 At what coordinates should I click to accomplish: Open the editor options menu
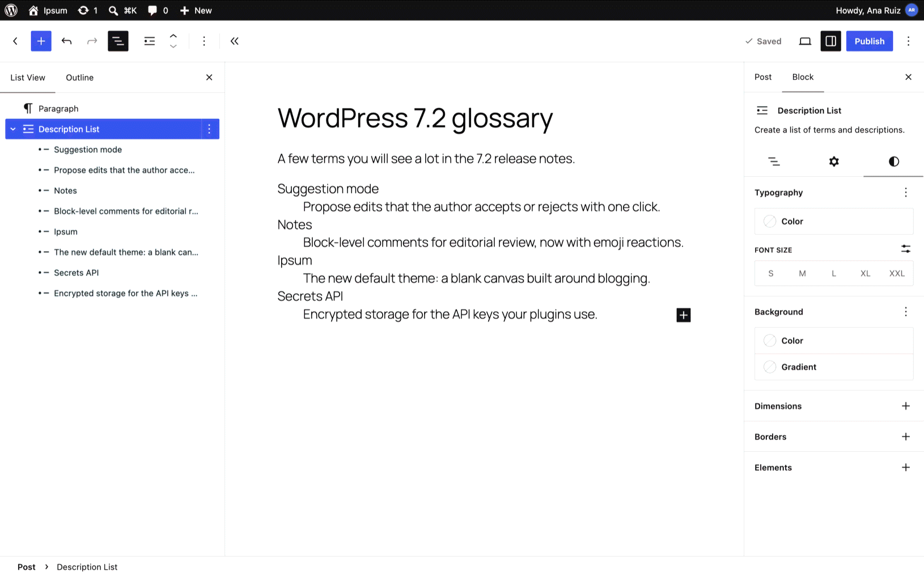[908, 41]
